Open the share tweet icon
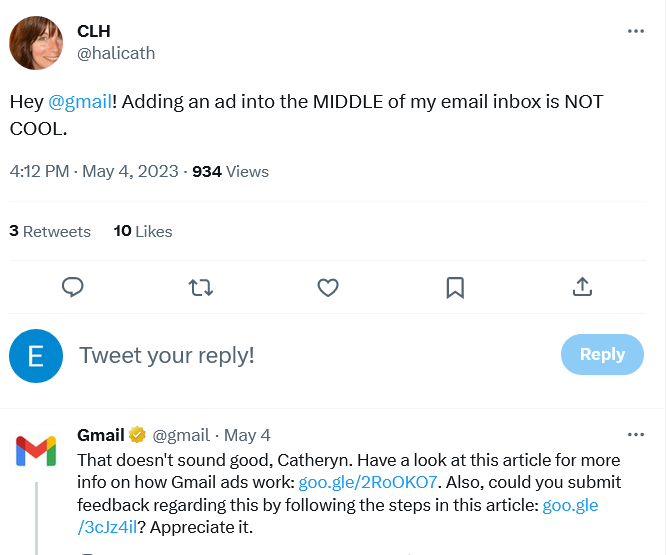The width and height of the screenshot is (667, 555). (x=582, y=287)
